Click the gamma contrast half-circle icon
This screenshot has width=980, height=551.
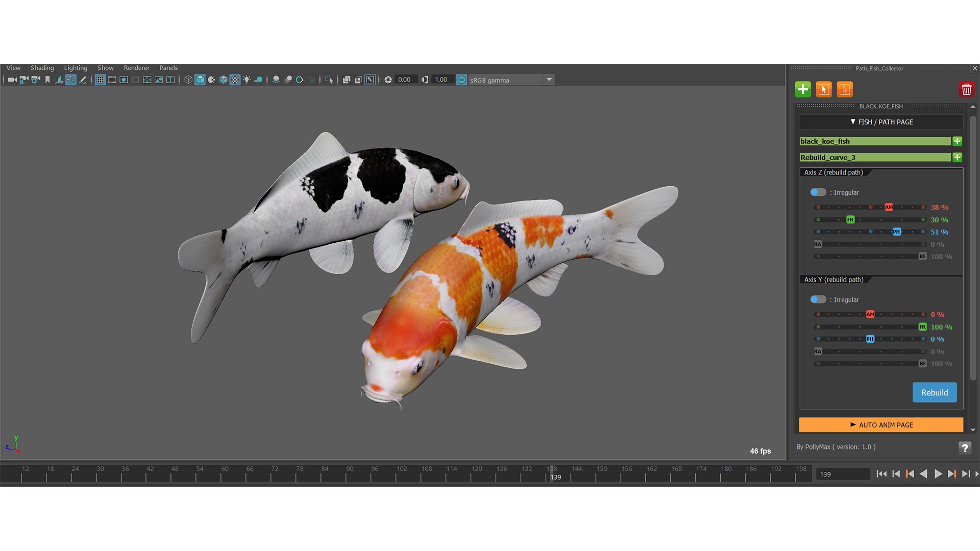coord(425,80)
